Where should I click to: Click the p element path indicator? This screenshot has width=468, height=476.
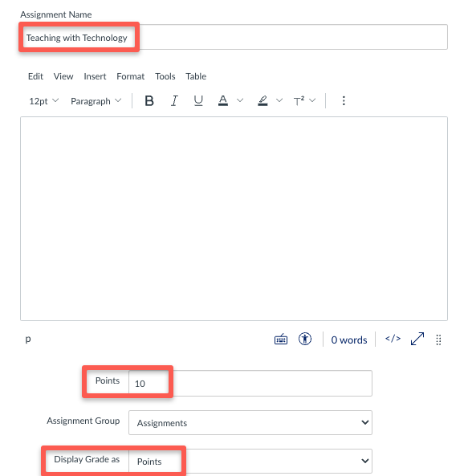[x=28, y=339]
